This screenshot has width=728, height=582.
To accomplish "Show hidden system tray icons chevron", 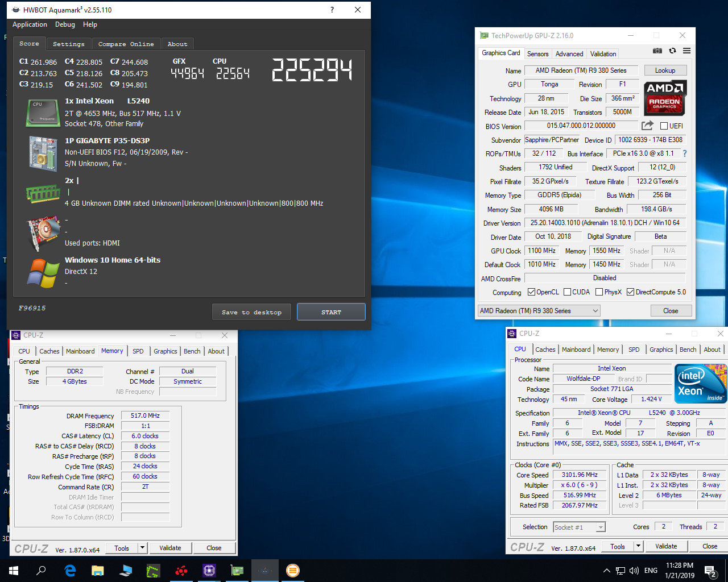I will 607,571.
